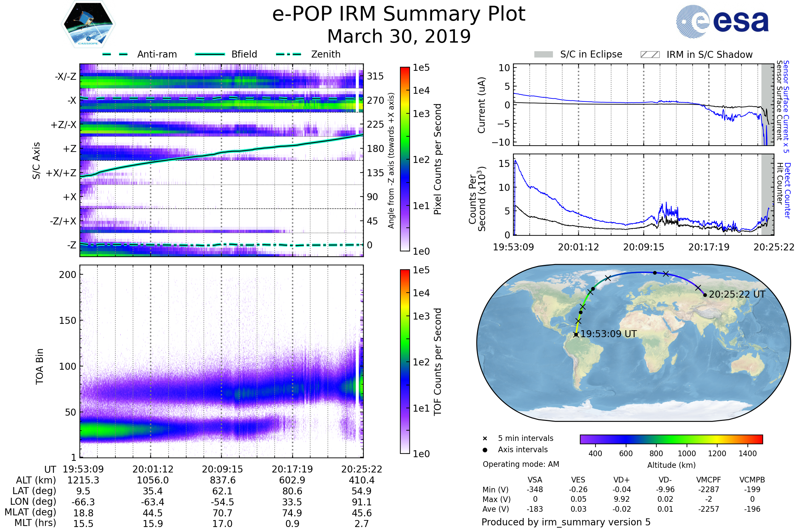Screen dimensions: 798x532
Task: Click the TOF Counts per Second colorbar
Action: [405, 361]
